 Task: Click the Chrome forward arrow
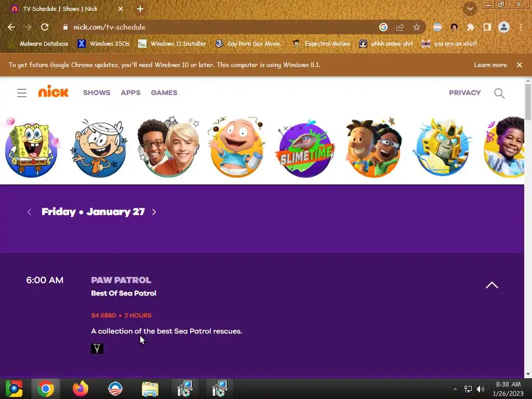(x=28, y=27)
